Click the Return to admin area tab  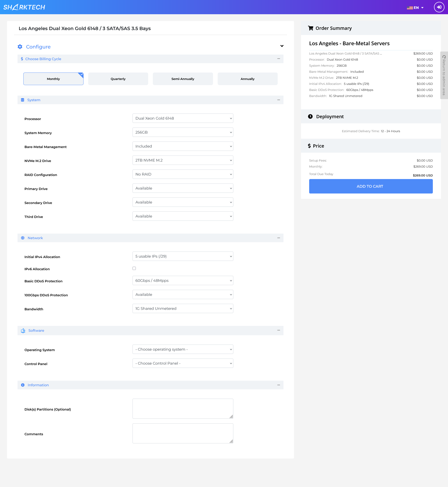click(x=444, y=75)
